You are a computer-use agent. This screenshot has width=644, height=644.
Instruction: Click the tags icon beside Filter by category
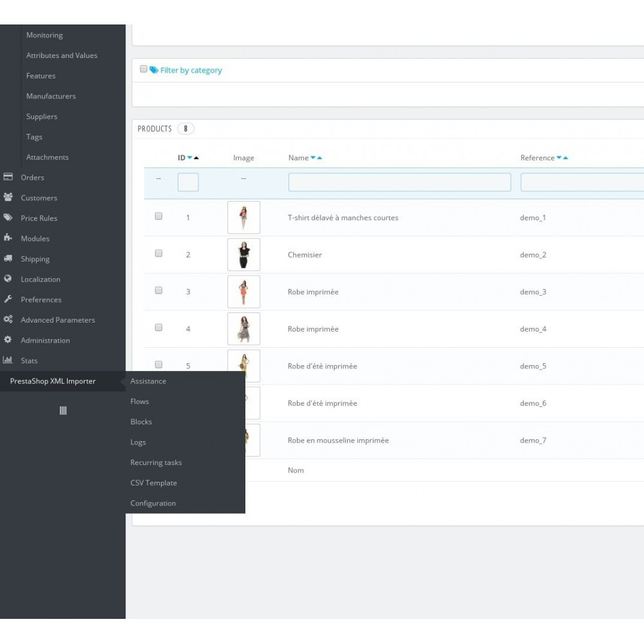(154, 70)
